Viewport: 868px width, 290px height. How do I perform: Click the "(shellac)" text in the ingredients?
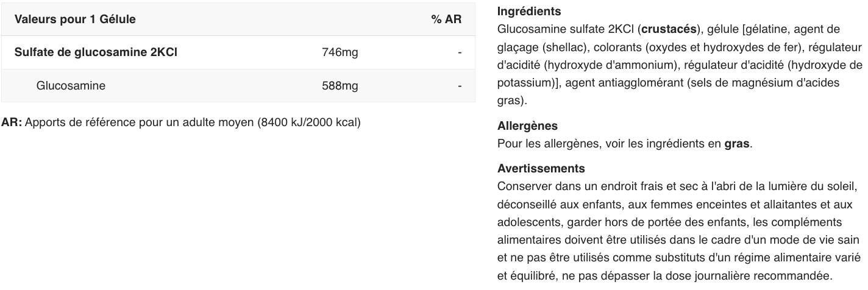point(565,47)
